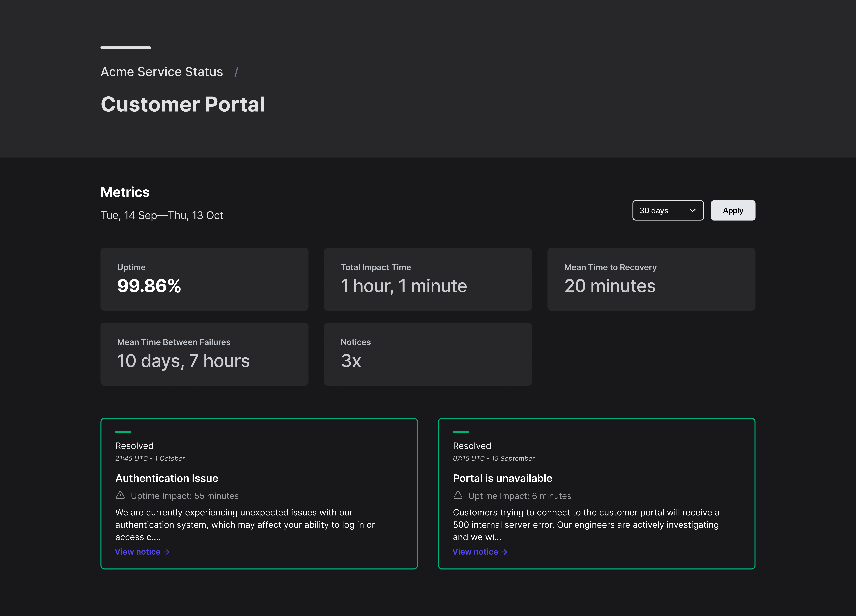Click the green status bar on Portal is unavailable card
Viewport: 856px width, 616px height.
461,432
